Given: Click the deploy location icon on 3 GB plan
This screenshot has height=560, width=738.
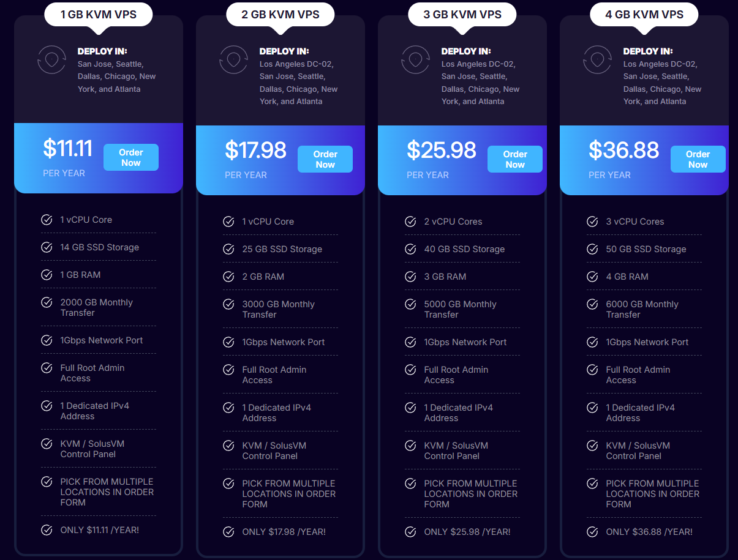Looking at the screenshot, I should pos(415,60).
